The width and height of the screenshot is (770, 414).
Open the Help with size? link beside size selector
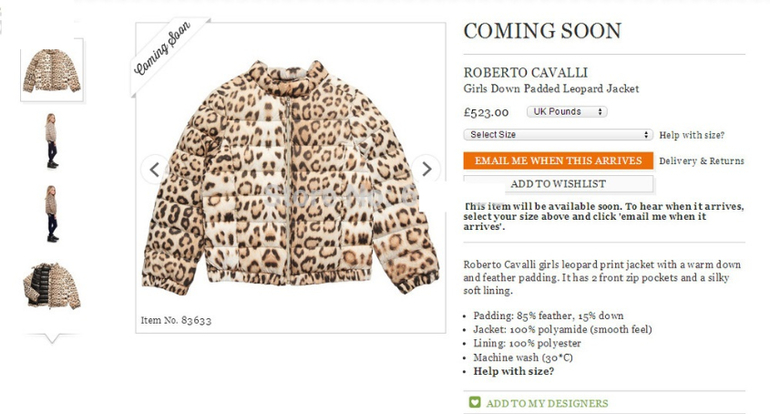coord(691,135)
